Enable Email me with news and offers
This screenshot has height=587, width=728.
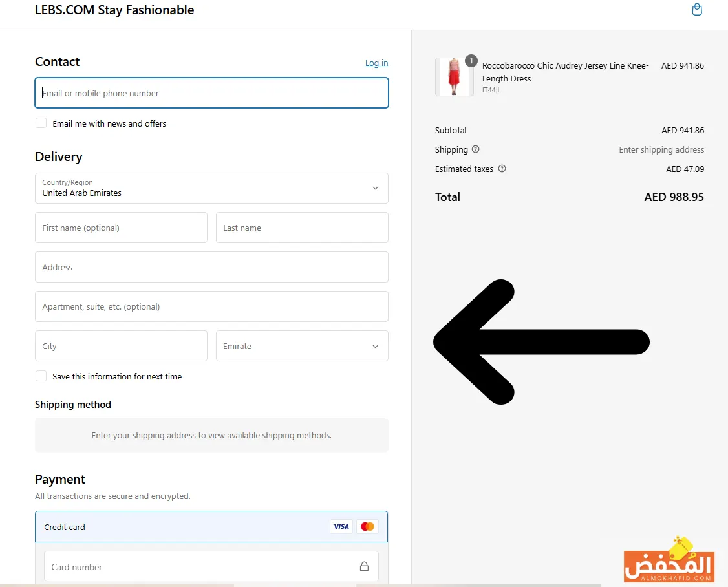tap(41, 123)
